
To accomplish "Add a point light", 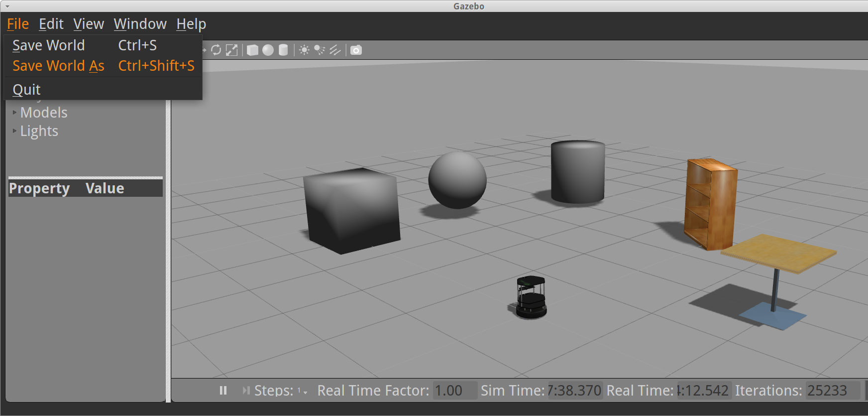I will [304, 50].
